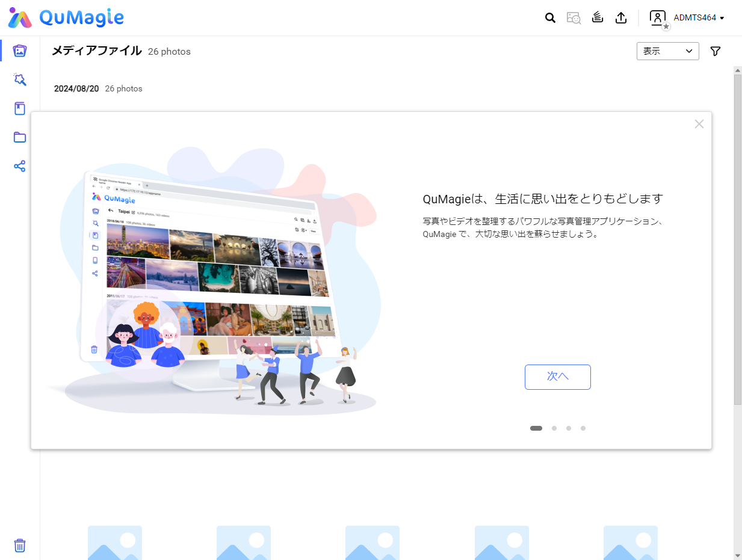Click the filter funnel icon

(716, 51)
